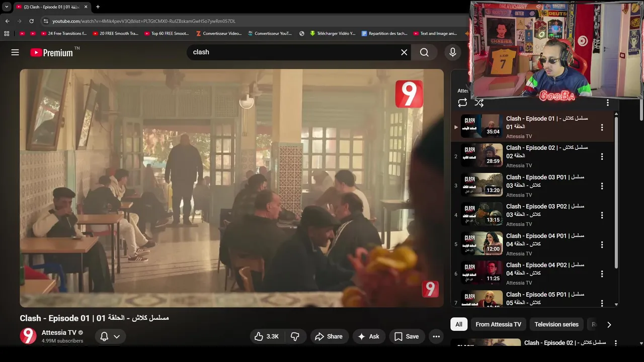The width and height of the screenshot is (644, 362).
Task: Open the Clash Episode 02 recommended video title
Action: pos(565,342)
